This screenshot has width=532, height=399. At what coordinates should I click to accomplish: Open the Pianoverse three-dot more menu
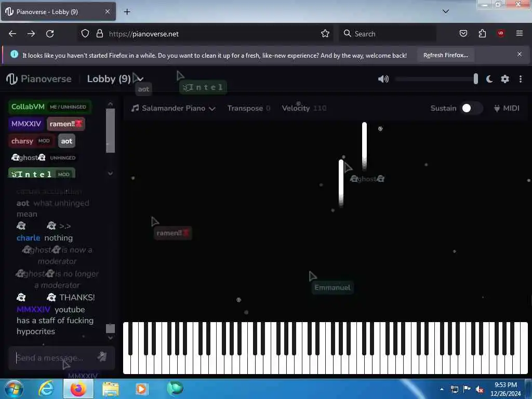pyautogui.click(x=521, y=79)
